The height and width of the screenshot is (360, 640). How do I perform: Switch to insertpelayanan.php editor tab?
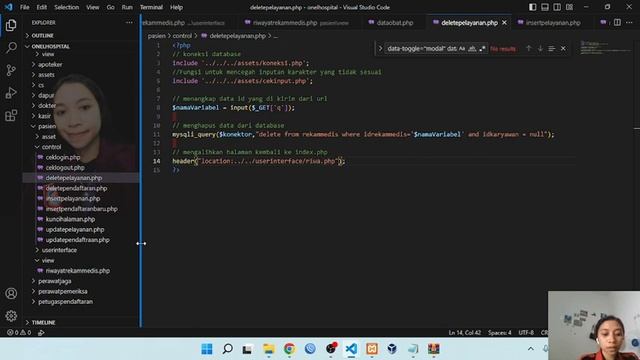pos(553,22)
